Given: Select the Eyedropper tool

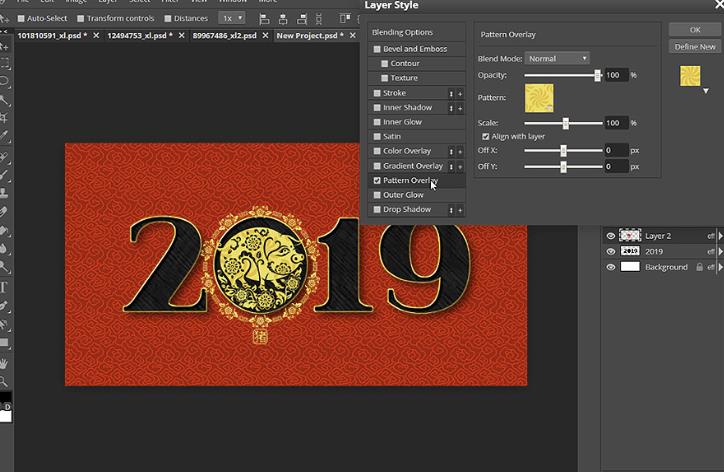Looking at the screenshot, I should click(4, 136).
